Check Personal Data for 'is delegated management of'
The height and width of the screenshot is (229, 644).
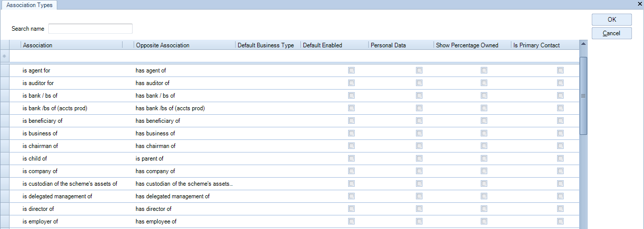point(419,196)
